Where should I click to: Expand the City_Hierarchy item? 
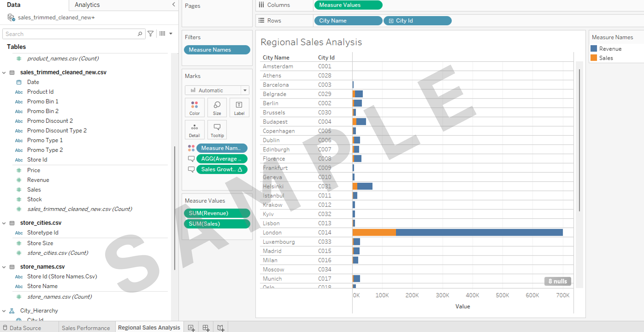tap(4, 310)
